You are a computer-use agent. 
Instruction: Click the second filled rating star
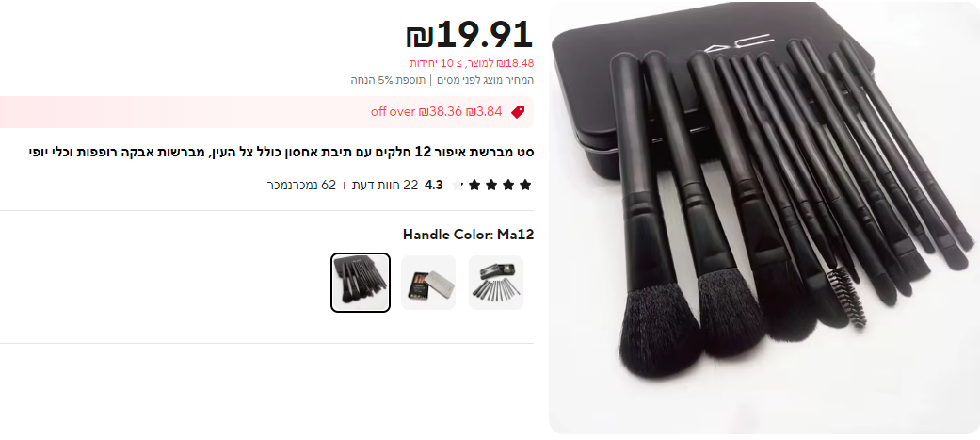point(508,185)
